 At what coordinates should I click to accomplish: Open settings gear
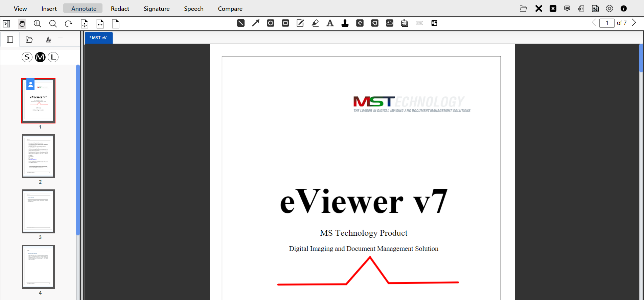(x=609, y=8)
